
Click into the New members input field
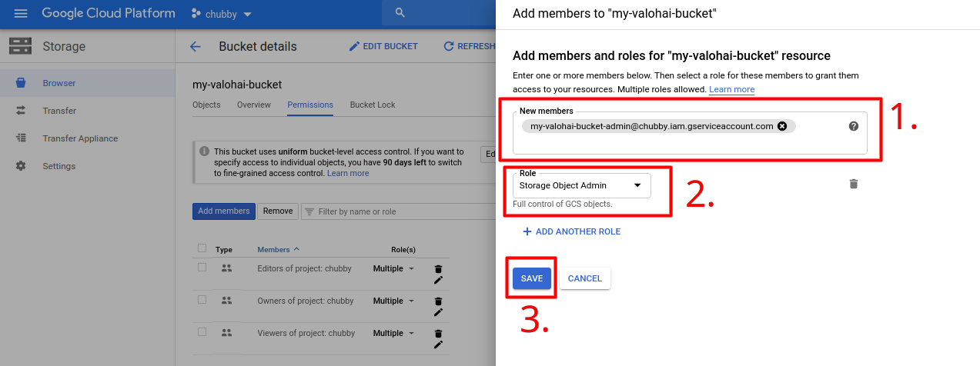(x=690, y=133)
